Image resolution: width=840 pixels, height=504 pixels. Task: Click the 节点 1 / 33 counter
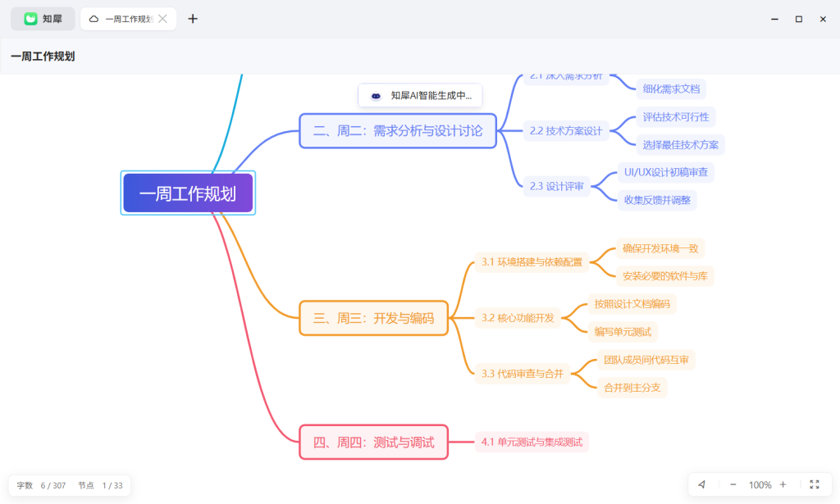click(x=100, y=485)
